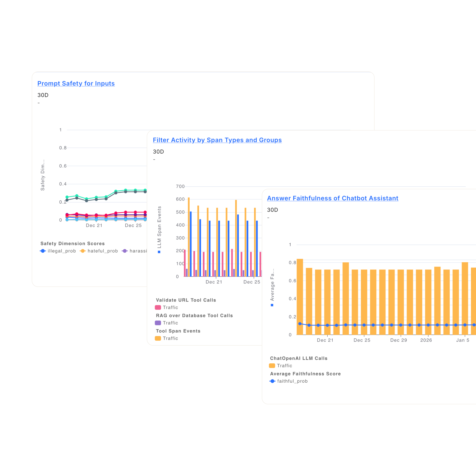Click Dec 21 label in Filter Activity chart

pos(214,282)
